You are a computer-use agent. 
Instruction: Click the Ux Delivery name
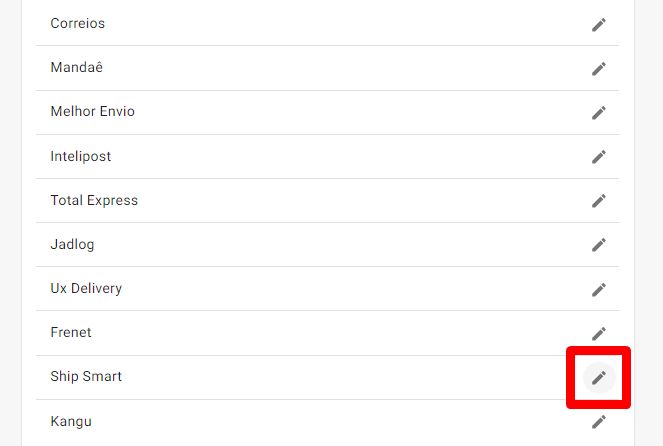point(86,288)
